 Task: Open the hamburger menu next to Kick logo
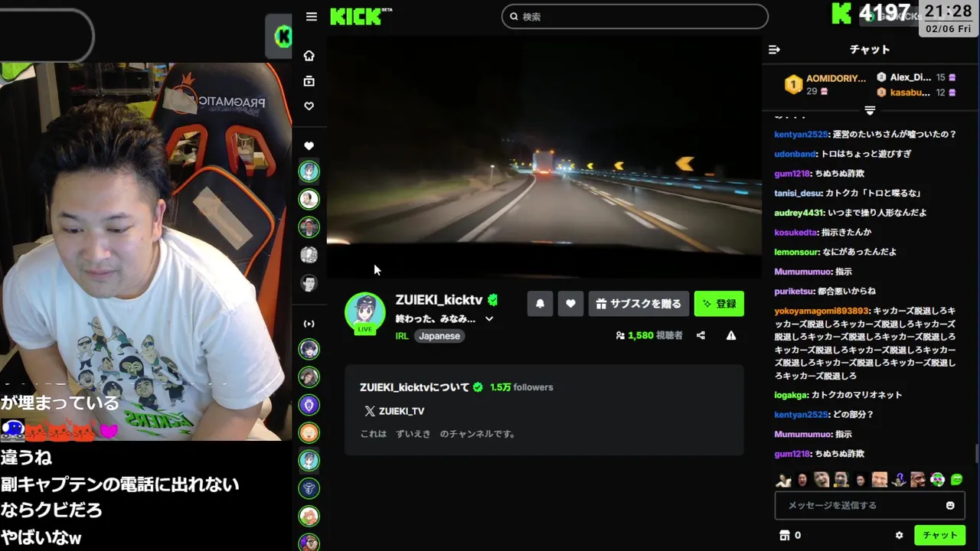pos(311,17)
